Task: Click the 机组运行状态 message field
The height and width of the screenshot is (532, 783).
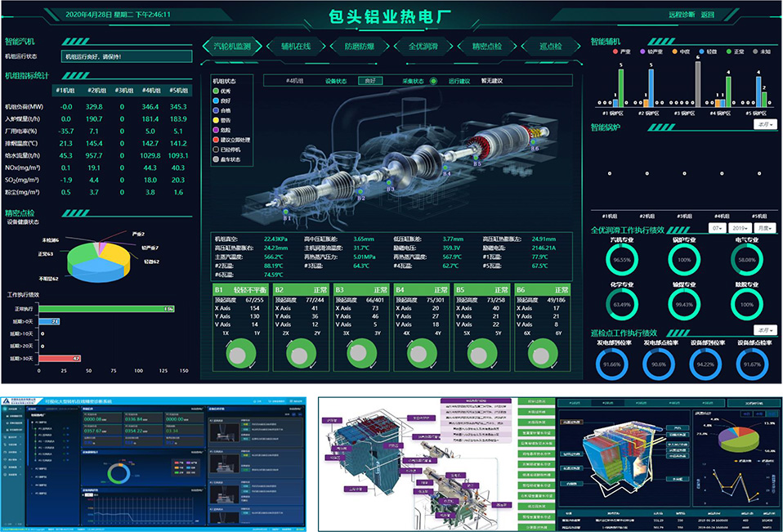Action: [x=127, y=56]
